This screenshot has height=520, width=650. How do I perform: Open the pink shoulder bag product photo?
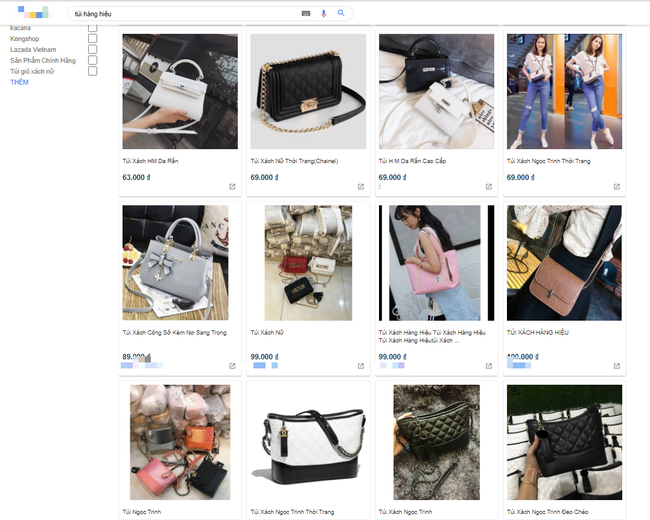pos(436,262)
